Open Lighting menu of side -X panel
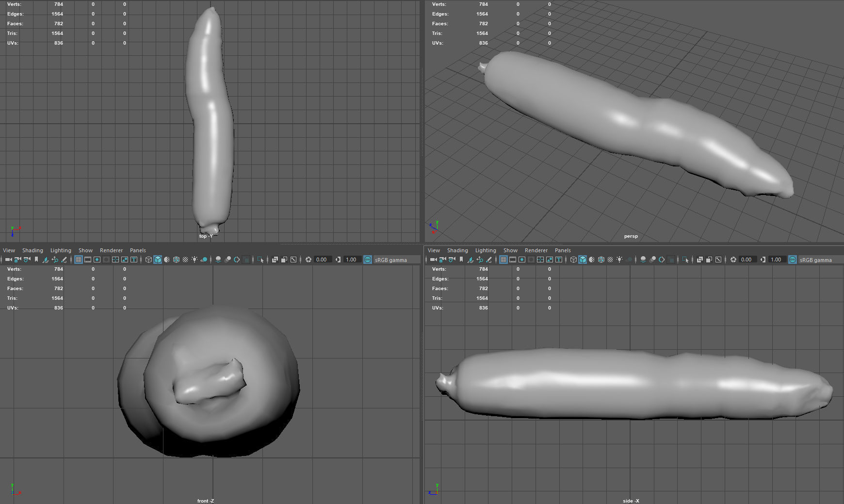844x504 pixels. click(x=486, y=250)
